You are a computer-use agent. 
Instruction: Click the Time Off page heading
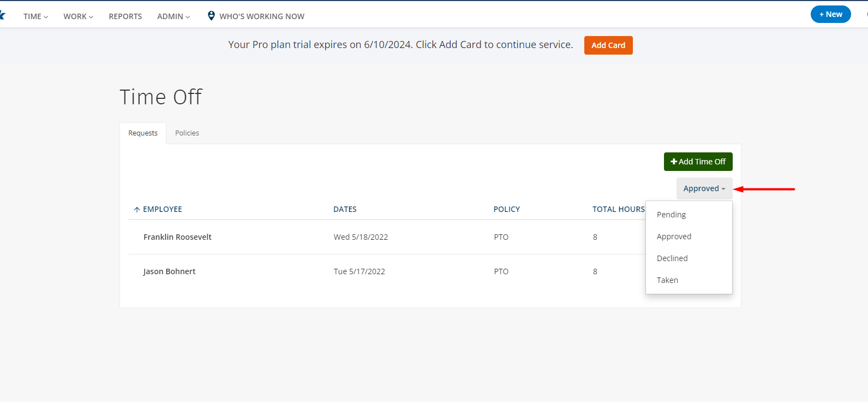[161, 97]
